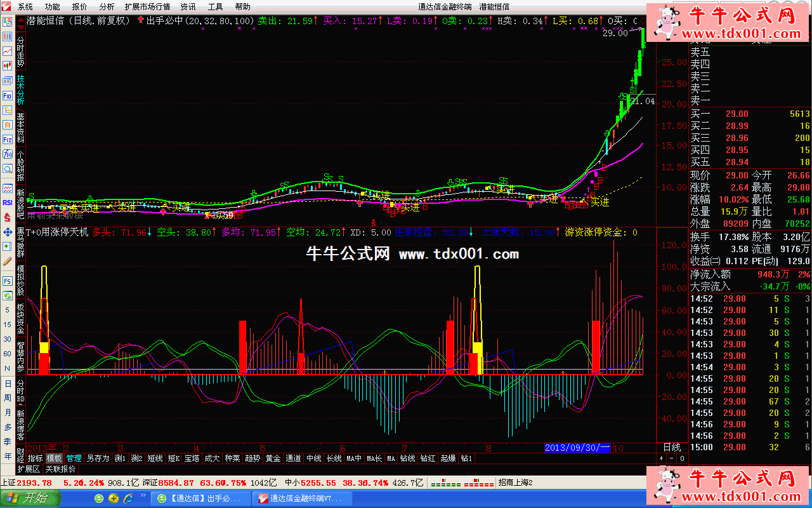Screen dimensions: 812x508
Task: Click the red S icon in sidebar
Action: tap(8, 217)
